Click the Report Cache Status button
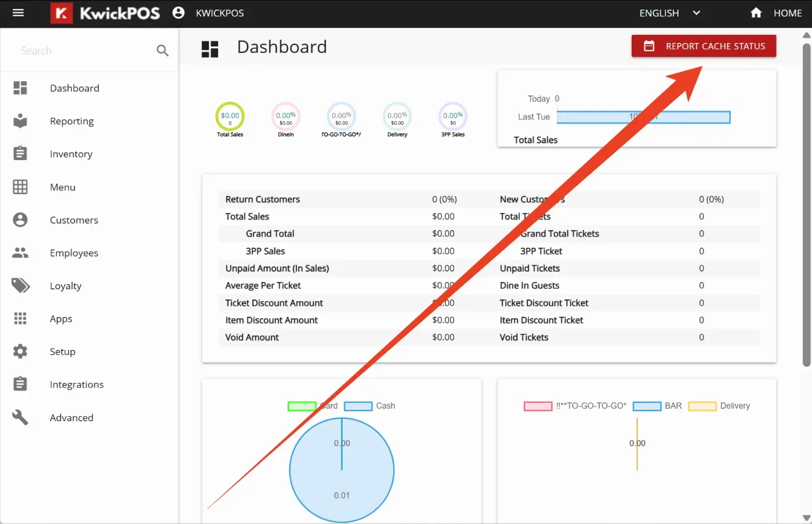Screen dimensions: 812x524 pos(704,46)
